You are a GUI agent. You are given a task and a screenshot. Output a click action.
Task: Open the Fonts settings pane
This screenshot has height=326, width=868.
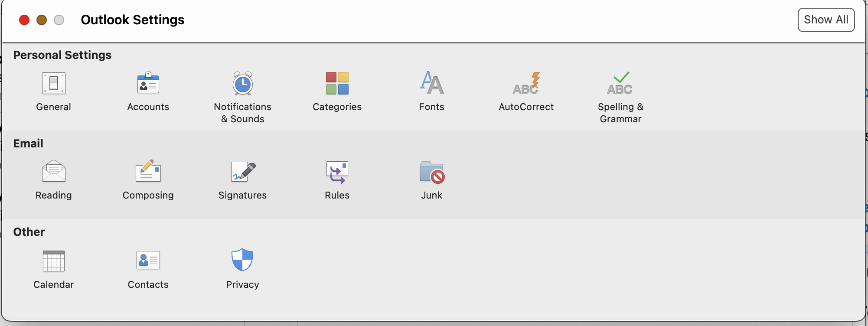tap(432, 83)
